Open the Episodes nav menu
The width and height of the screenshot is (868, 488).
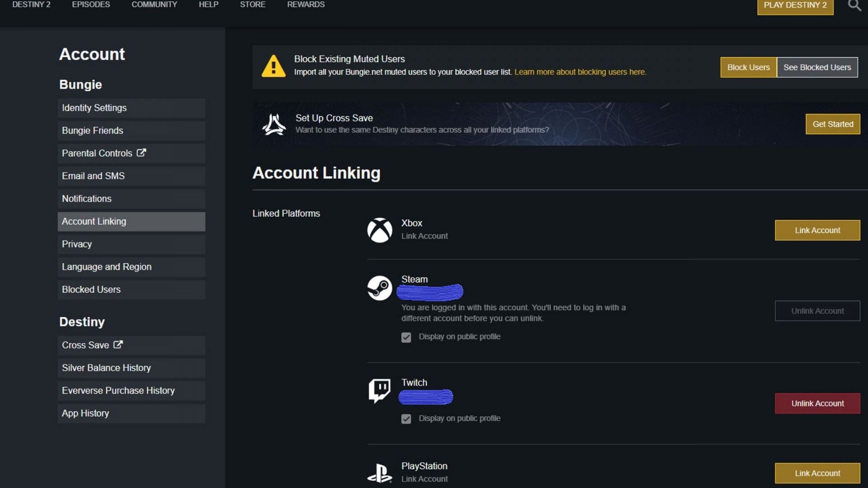pyautogui.click(x=91, y=5)
